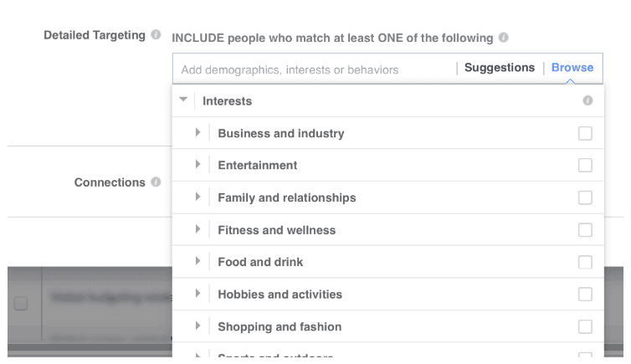Click the Fitness and wellness label

point(276,230)
